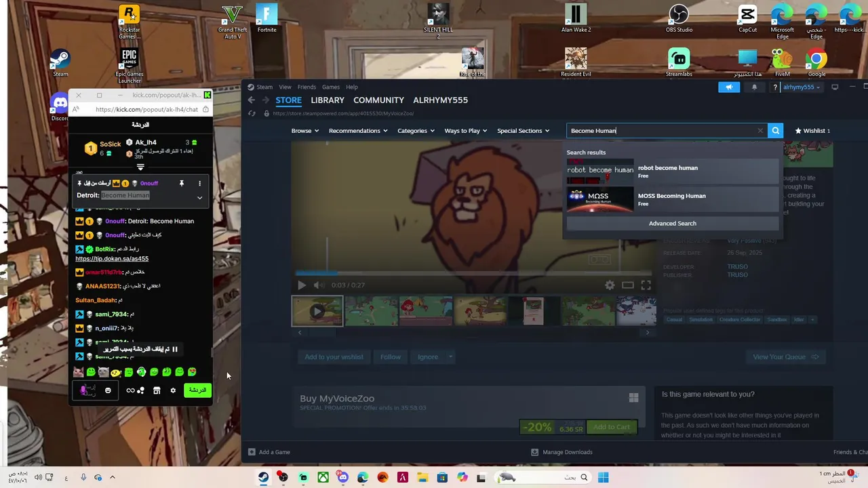The width and height of the screenshot is (868, 488).
Task: Click Add a Game in Steam footer
Action: [269, 452]
